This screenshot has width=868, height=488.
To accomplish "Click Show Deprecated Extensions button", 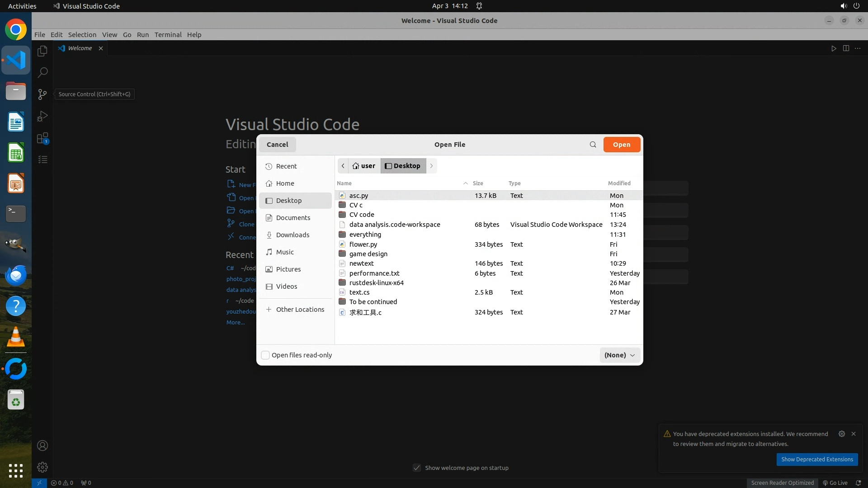I will pos(816,459).
